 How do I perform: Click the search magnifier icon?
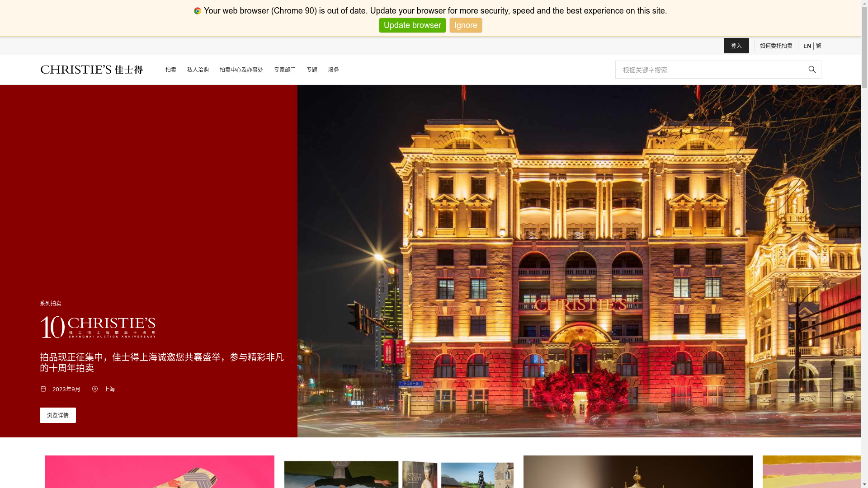812,70
